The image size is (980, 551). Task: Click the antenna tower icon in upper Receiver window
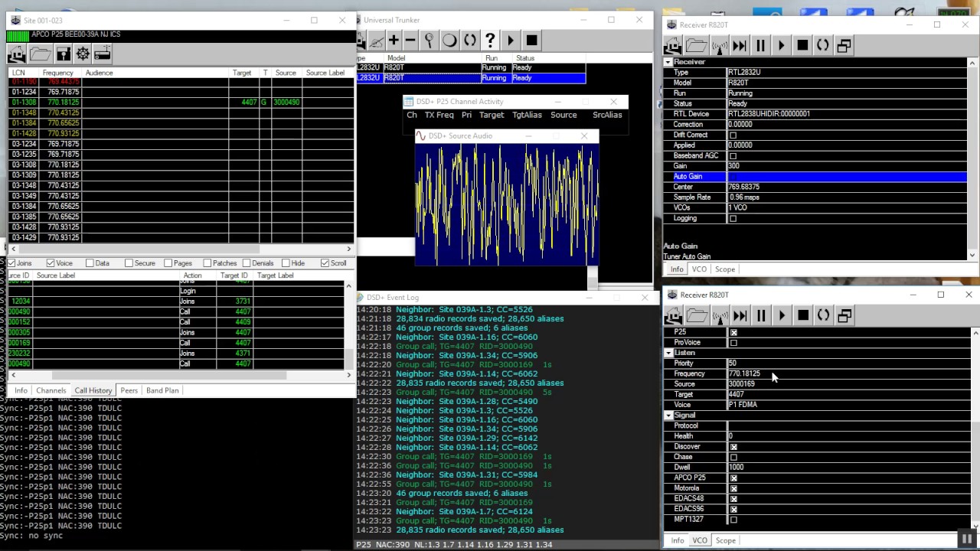720,46
